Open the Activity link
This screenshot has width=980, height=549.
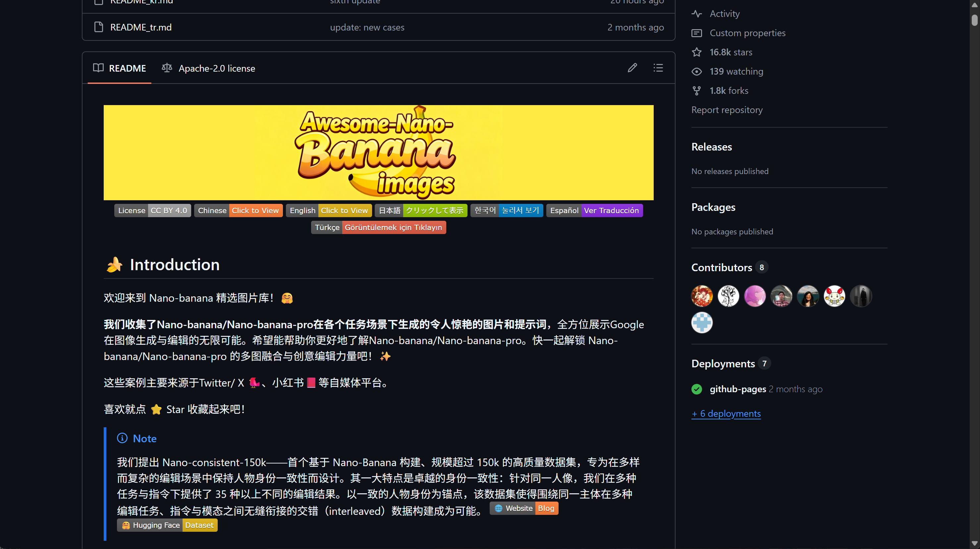(x=724, y=14)
